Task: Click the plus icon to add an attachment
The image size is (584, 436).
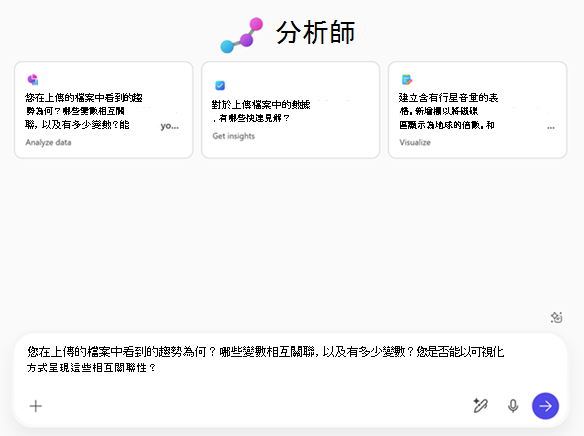Action: tap(36, 406)
